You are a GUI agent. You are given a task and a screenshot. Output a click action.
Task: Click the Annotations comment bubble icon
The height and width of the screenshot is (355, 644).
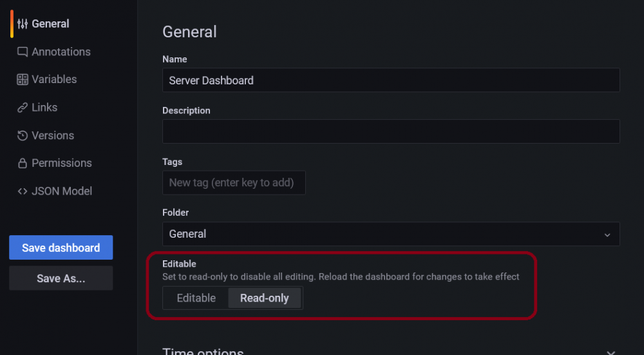pyautogui.click(x=23, y=52)
